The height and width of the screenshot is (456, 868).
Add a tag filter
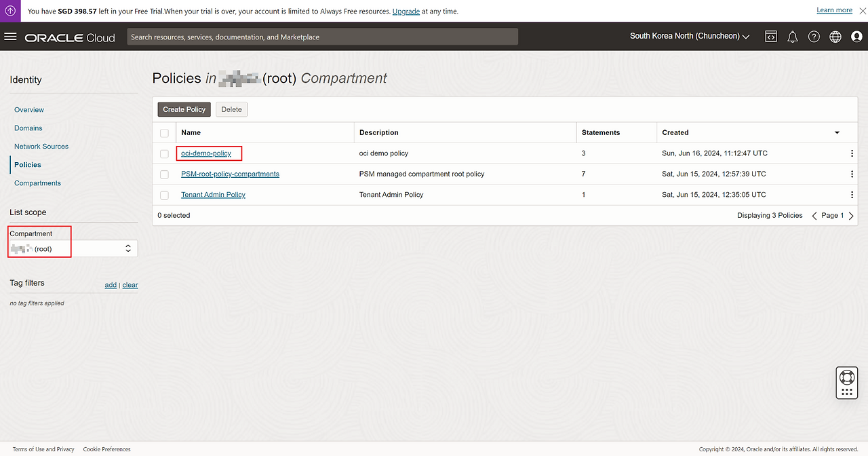click(111, 285)
